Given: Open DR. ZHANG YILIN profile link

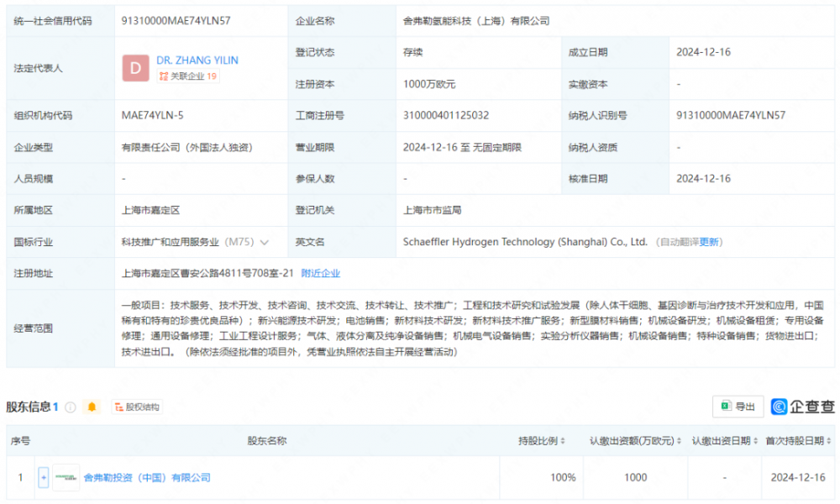Looking at the screenshot, I should click(x=197, y=60).
